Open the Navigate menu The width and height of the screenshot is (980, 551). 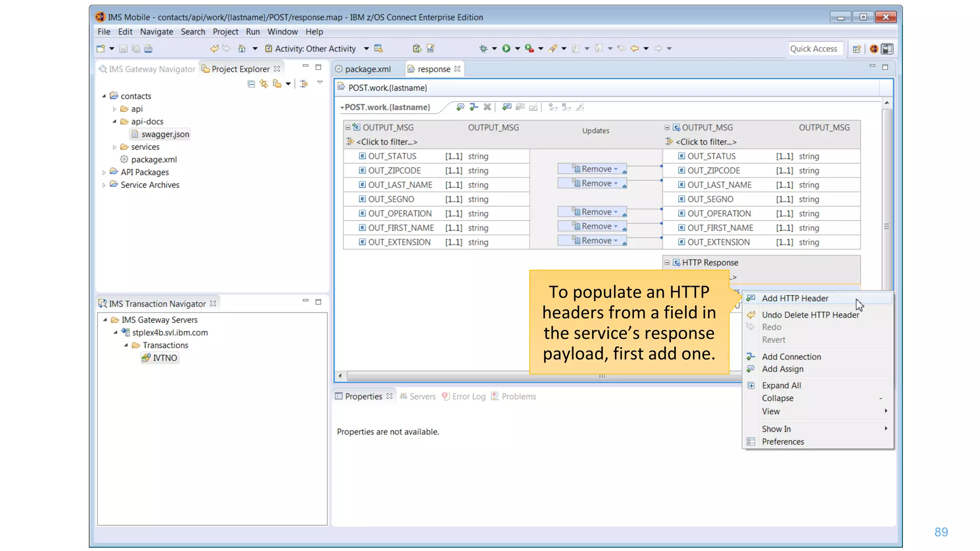pos(156,32)
